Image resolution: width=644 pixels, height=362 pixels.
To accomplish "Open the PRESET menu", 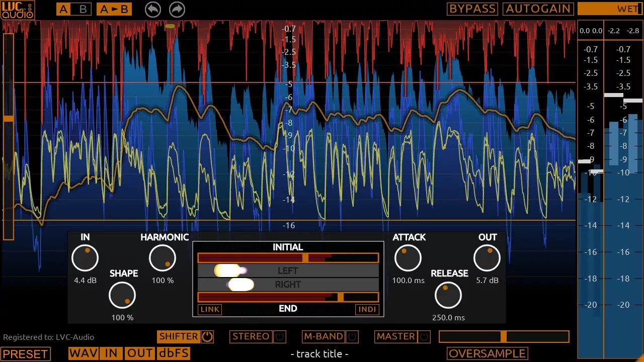I will tap(26, 354).
